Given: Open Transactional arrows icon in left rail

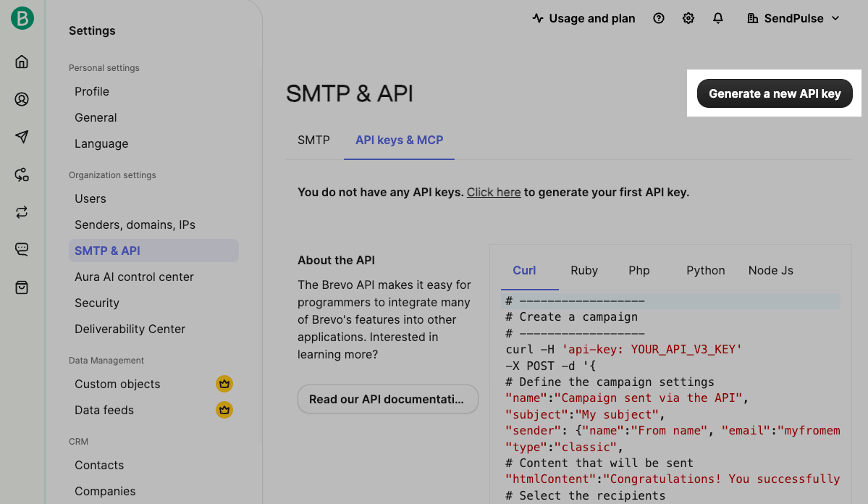Looking at the screenshot, I should 22,212.
